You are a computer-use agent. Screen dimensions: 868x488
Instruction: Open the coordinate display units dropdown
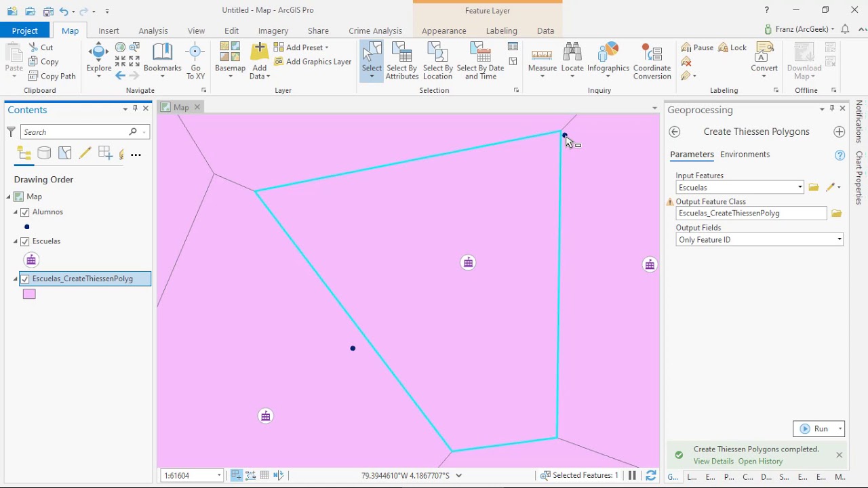[x=459, y=476]
